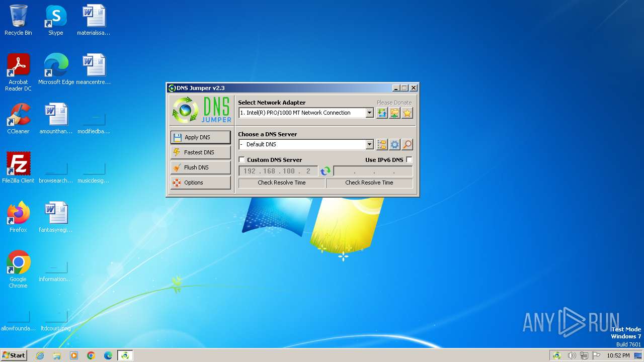
Task: Select the amounthan Word document icon
Action: point(56,119)
